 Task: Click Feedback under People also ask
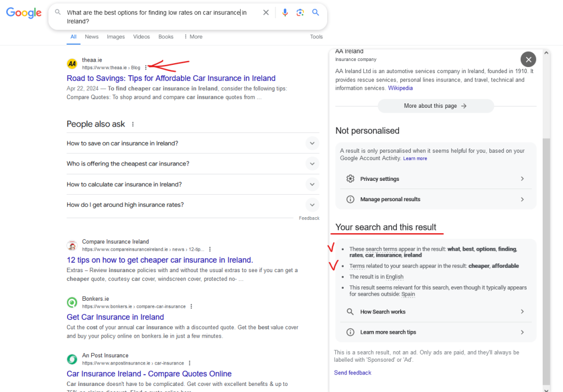coord(309,218)
